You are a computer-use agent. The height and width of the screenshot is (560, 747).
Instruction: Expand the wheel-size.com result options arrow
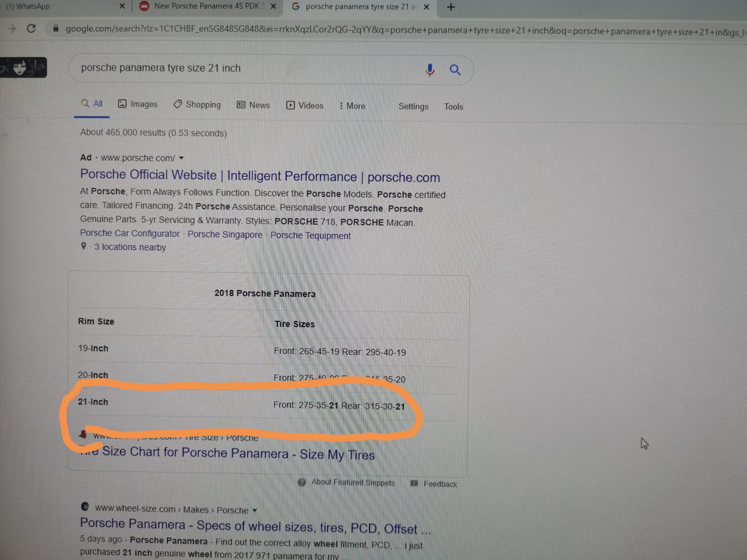[255, 510]
